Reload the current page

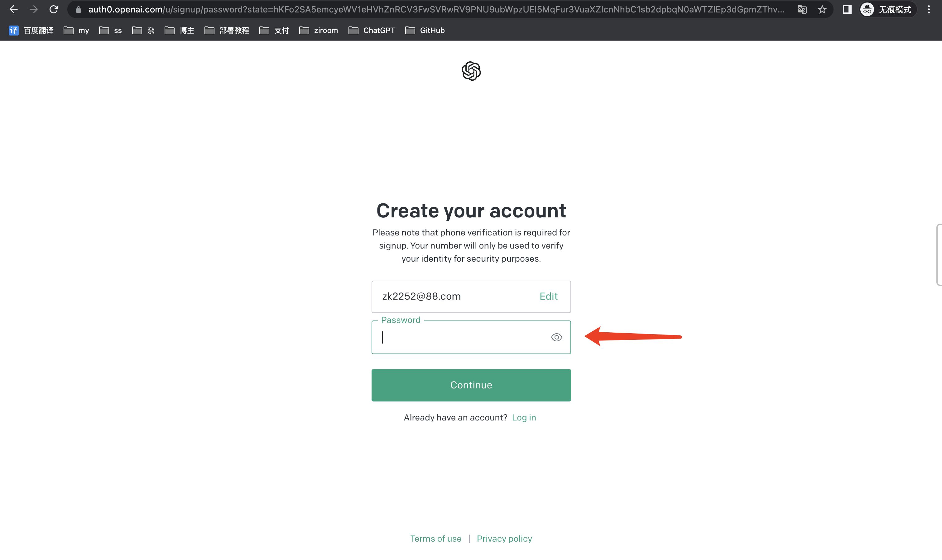coord(54,9)
